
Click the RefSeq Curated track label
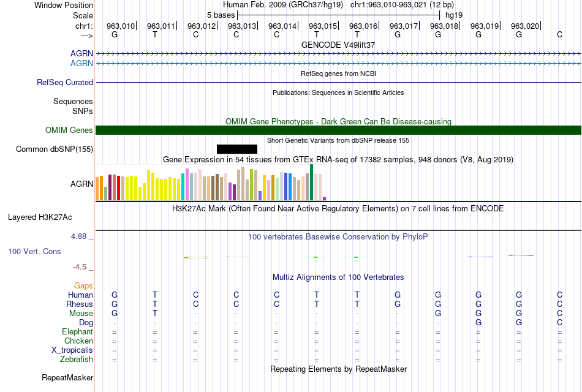pyautogui.click(x=65, y=83)
